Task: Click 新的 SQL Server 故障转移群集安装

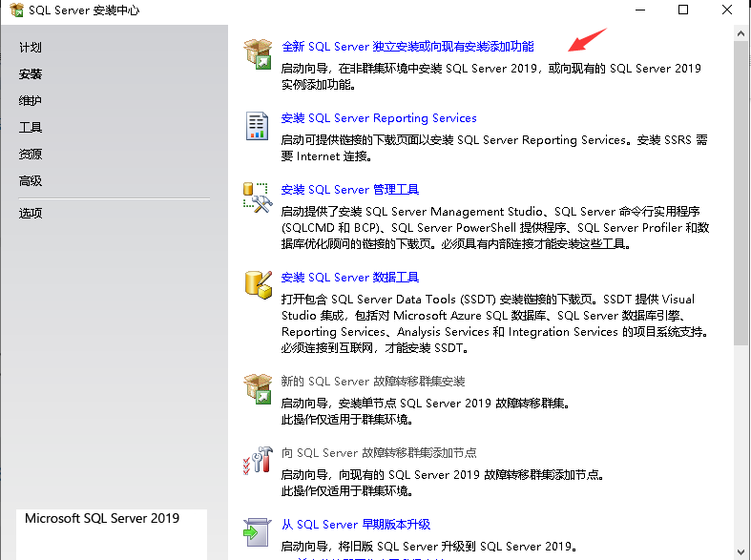Action: pyautogui.click(x=373, y=382)
